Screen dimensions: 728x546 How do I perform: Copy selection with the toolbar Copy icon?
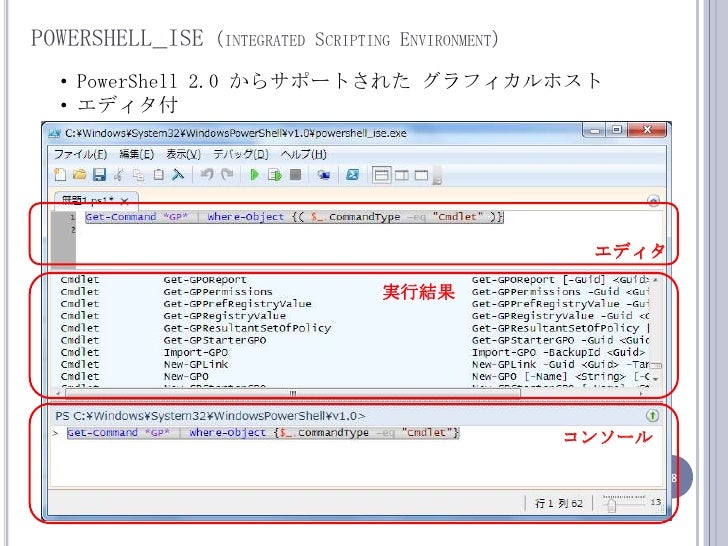coord(138,175)
